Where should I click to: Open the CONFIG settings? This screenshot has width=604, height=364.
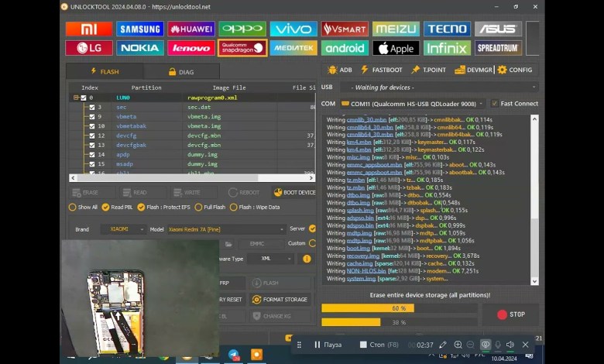click(515, 70)
